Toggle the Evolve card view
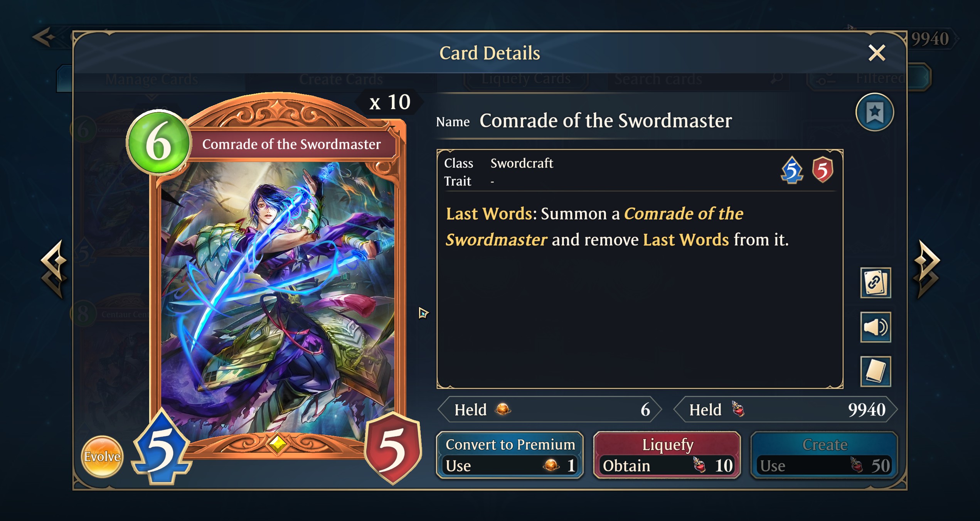This screenshot has height=521, width=980. pos(102,457)
